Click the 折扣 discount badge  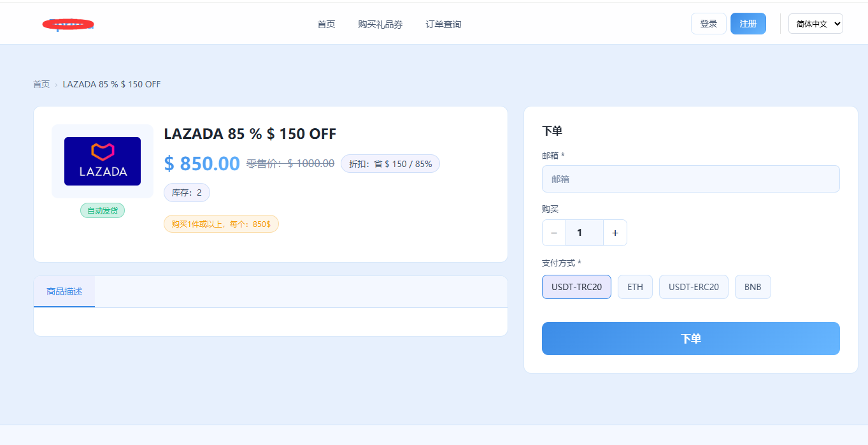pos(390,163)
